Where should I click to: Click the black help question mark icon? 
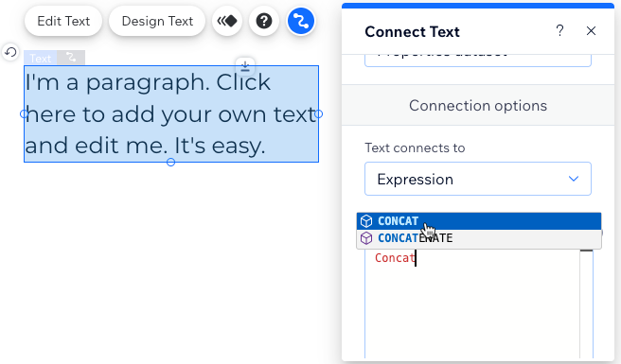point(264,21)
